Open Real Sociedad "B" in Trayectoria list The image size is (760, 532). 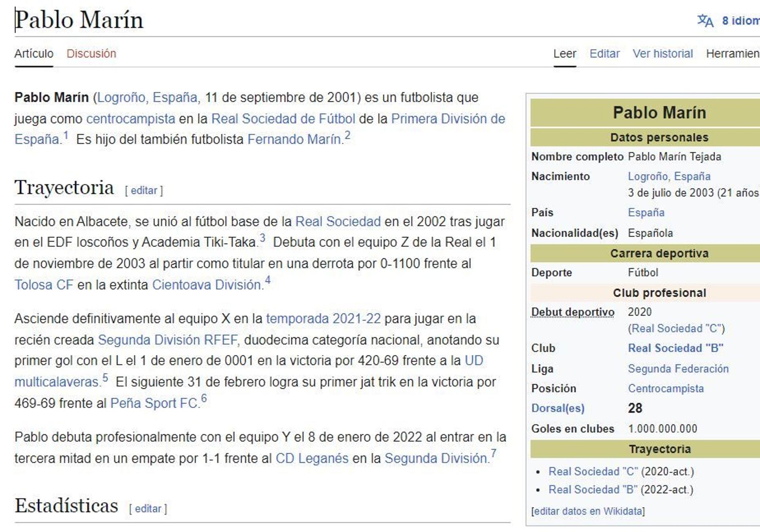pyautogui.click(x=593, y=490)
